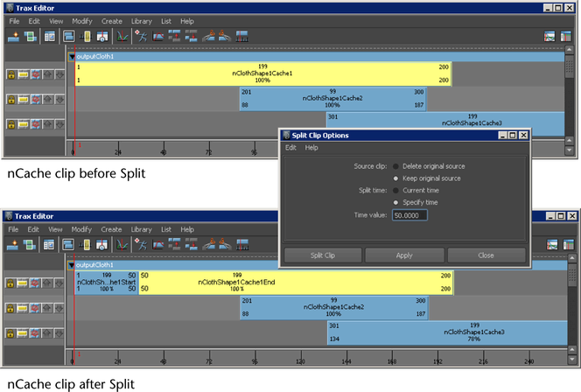Click the Graph Editor icon in top toolbar
Viewport: 581px width, 392px height.
coord(122,36)
